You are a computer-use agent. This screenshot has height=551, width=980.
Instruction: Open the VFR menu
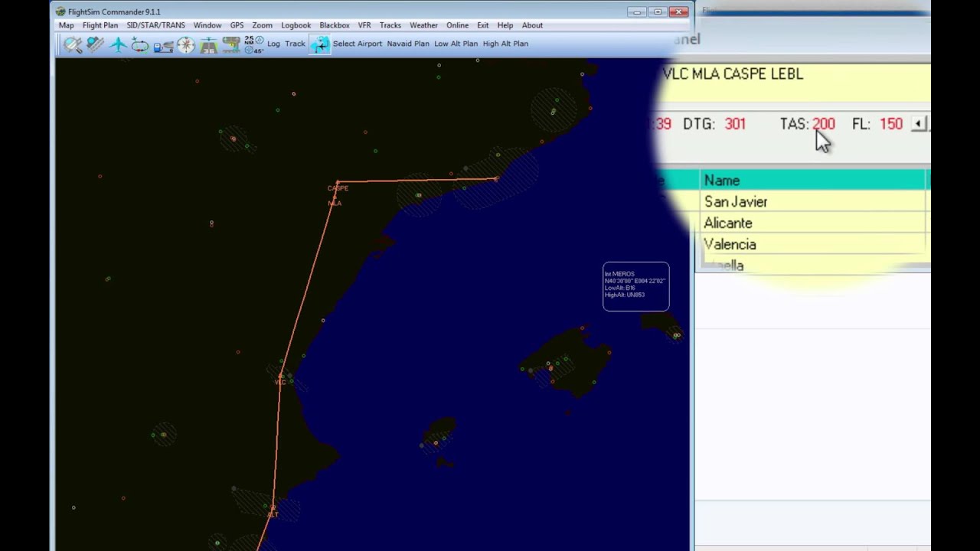(x=364, y=25)
